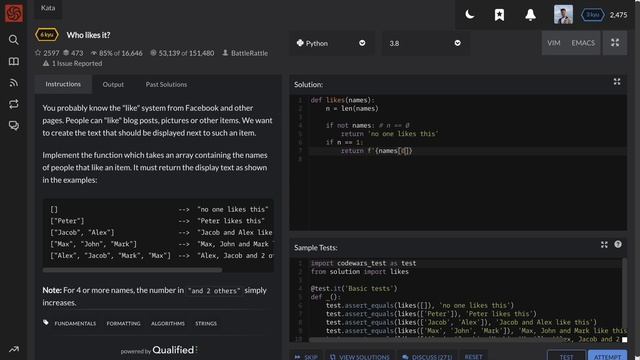Expand the Solution editor panel
The image size is (640, 360).
pyautogui.click(x=617, y=82)
